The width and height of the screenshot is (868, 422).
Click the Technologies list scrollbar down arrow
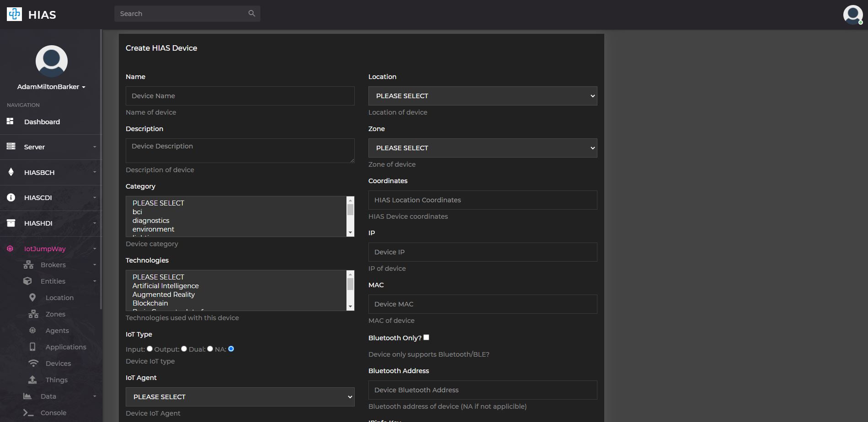point(351,307)
